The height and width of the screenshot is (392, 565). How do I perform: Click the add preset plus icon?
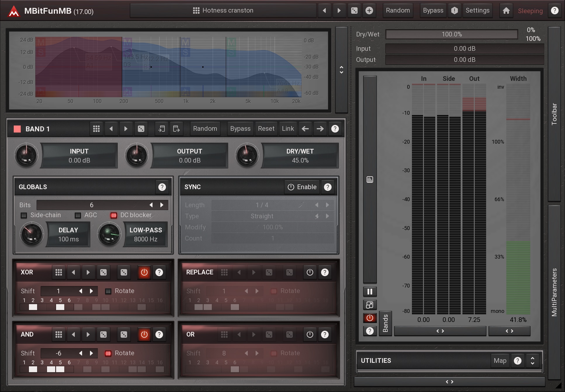[369, 11]
